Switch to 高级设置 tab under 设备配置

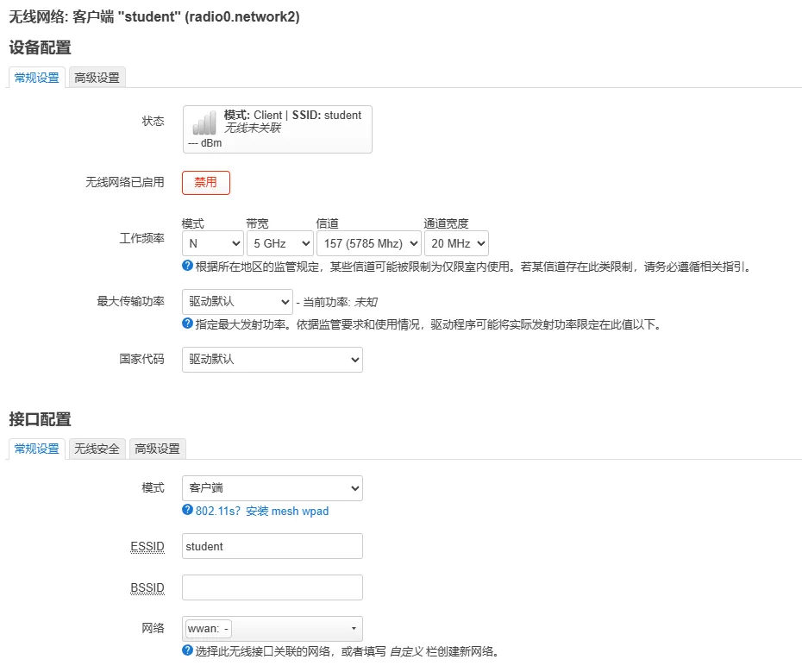click(x=97, y=78)
